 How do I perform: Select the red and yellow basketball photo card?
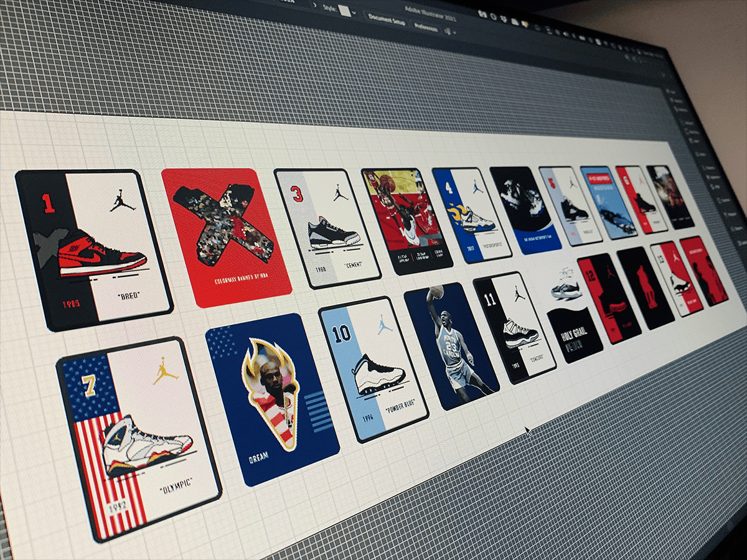[406, 221]
